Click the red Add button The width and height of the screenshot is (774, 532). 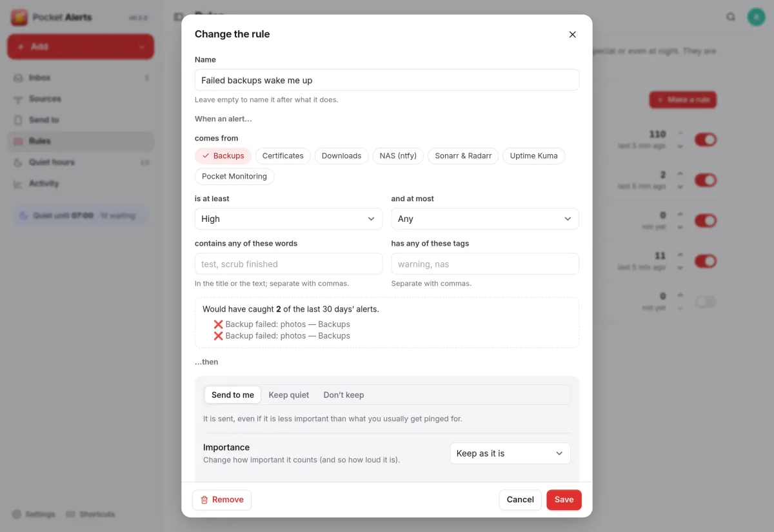point(81,47)
